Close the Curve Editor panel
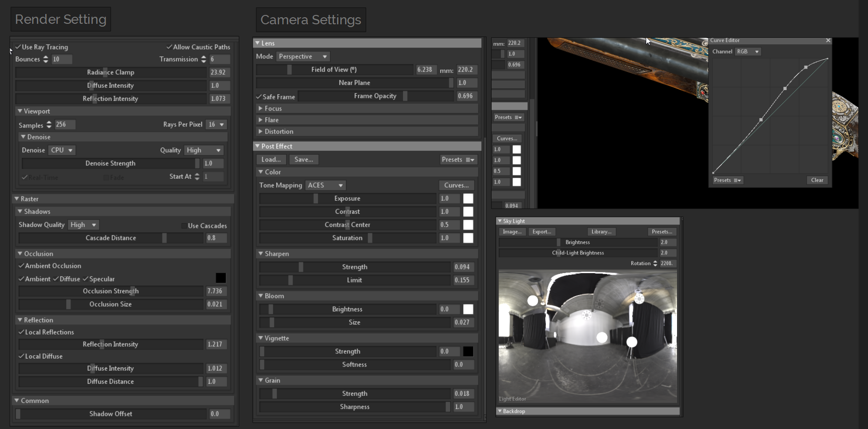 click(828, 41)
